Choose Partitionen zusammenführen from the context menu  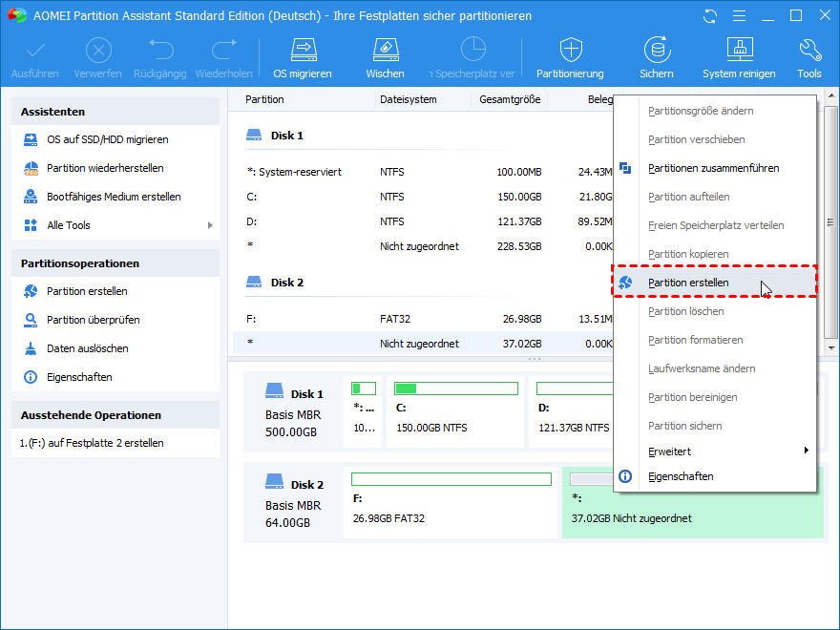715,168
